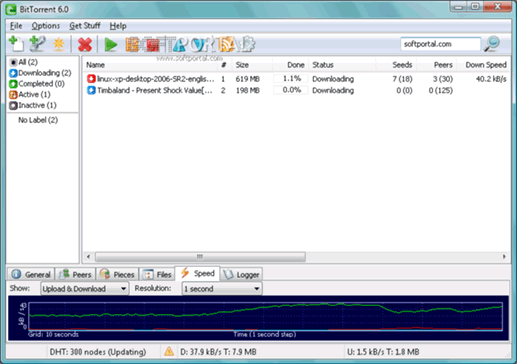Click the speed graph area
This screenshot has height=364, width=517.
pyautogui.click(x=258, y=318)
